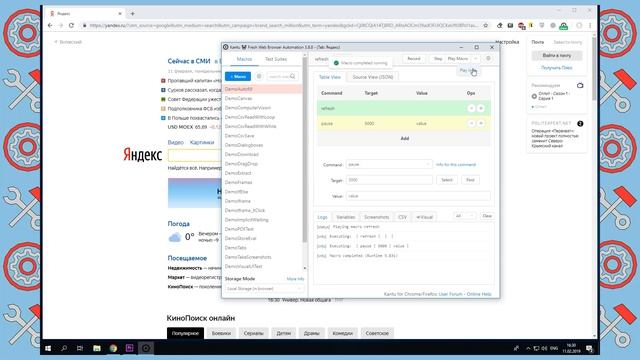
Task: Click Chrome back arrow button
Action: (x=50, y=25)
